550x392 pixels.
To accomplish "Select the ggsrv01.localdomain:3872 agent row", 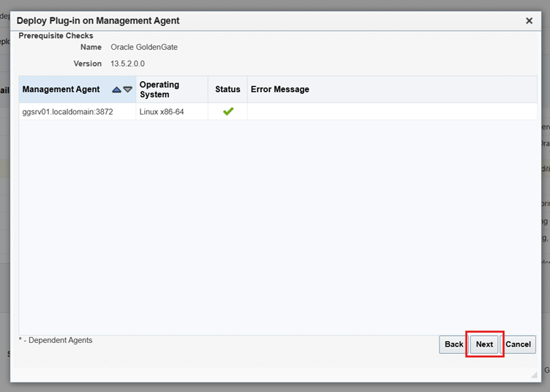I will click(x=67, y=112).
